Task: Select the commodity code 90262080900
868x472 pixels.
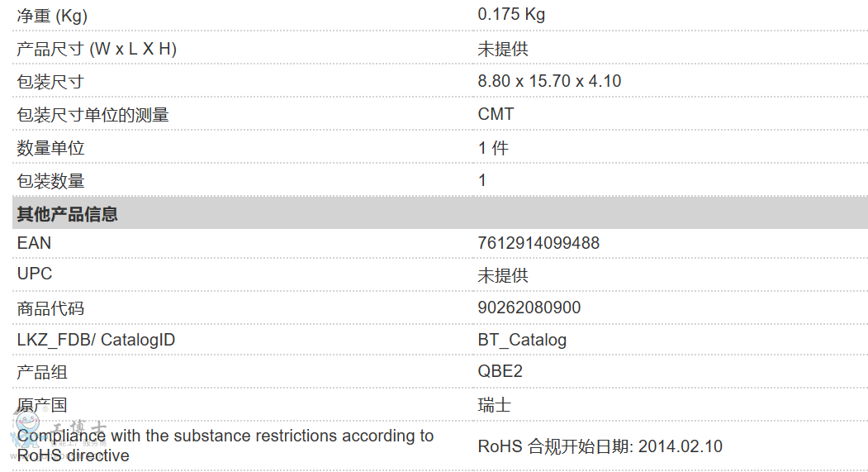Action: (x=529, y=308)
